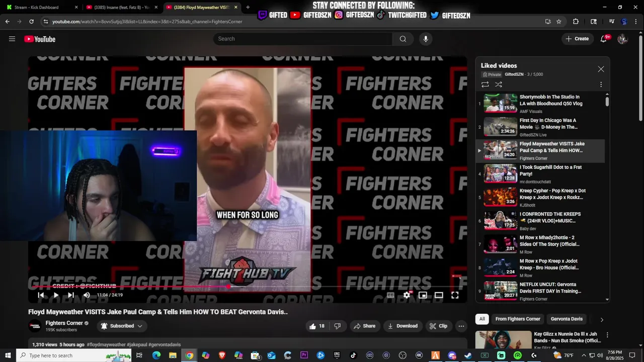Show more filter chips with right chevron
Screen dimensions: 644x362
point(602,319)
